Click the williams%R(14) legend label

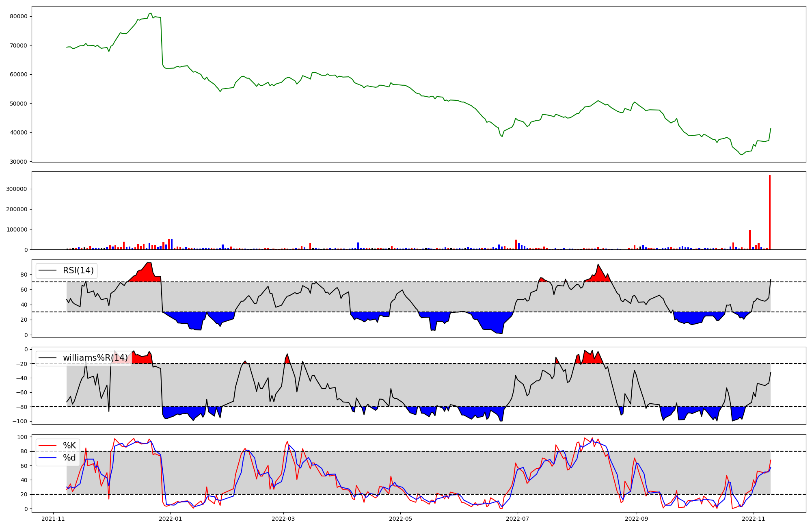tap(95, 358)
